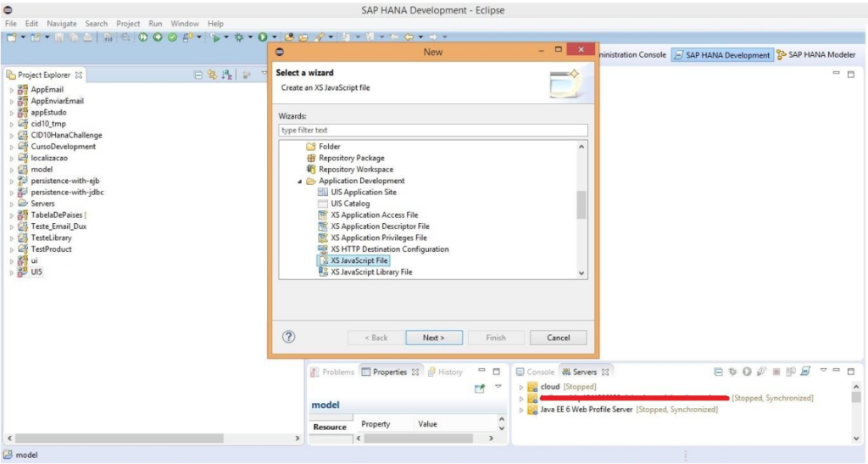Click the wizard list vertical scrollbar
This screenshot has height=464, width=868.
581,204
